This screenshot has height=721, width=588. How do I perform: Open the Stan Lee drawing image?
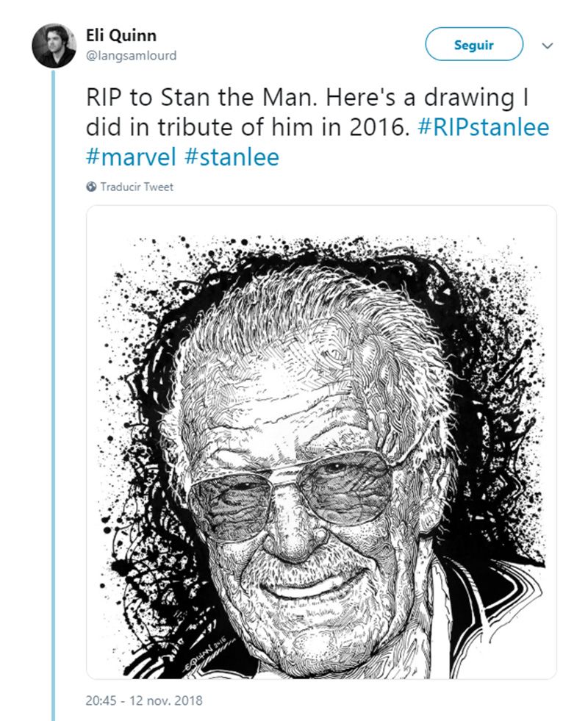321,441
